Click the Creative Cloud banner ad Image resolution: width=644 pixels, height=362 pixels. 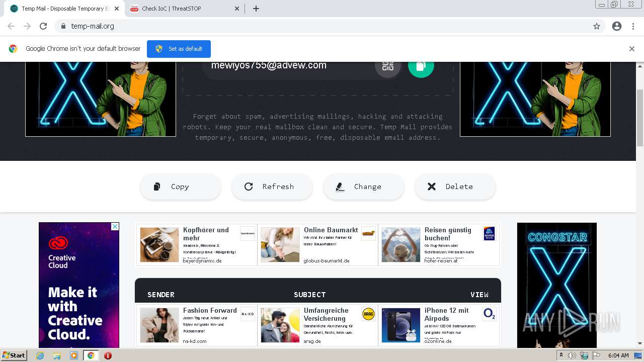point(79,285)
